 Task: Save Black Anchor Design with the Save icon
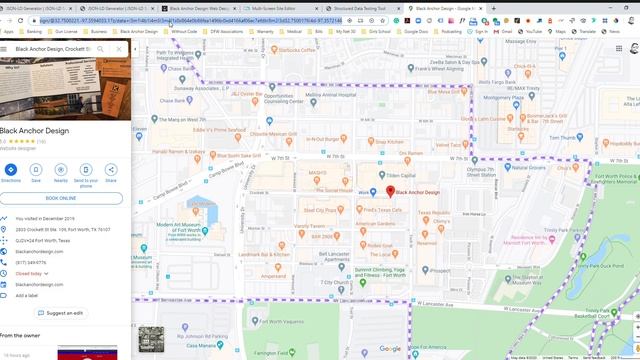(x=36, y=169)
